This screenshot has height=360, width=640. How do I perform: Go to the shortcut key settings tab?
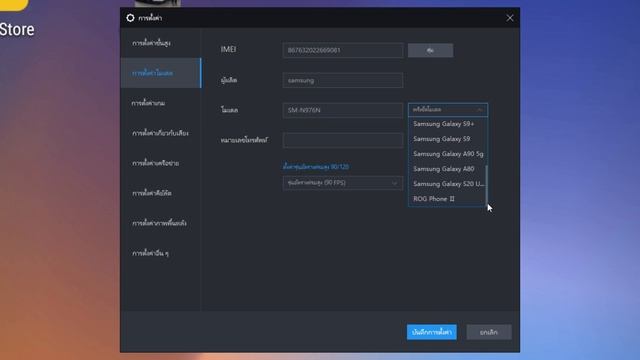pyautogui.click(x=161, y=193)
